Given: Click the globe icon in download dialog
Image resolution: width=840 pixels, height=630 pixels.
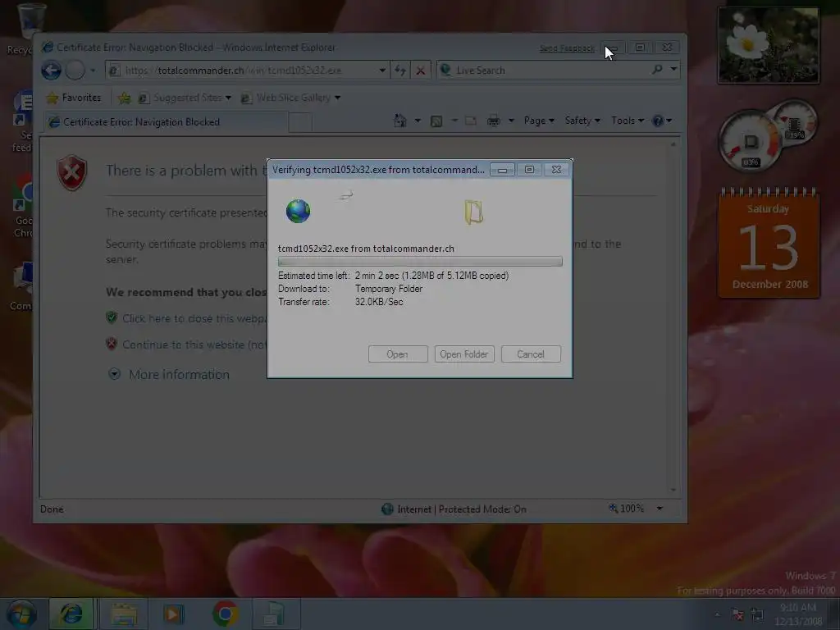Looking at the screenshot, I should pyautogui.click(x=298, y=211).
